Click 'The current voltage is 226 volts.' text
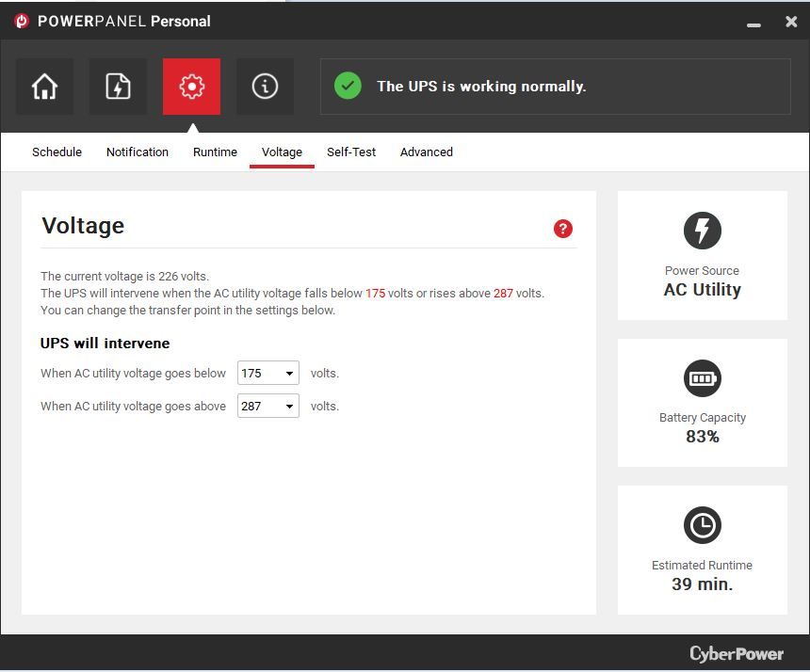The height and width of the screenshot is (672, 810). click(x=124, y=276)
